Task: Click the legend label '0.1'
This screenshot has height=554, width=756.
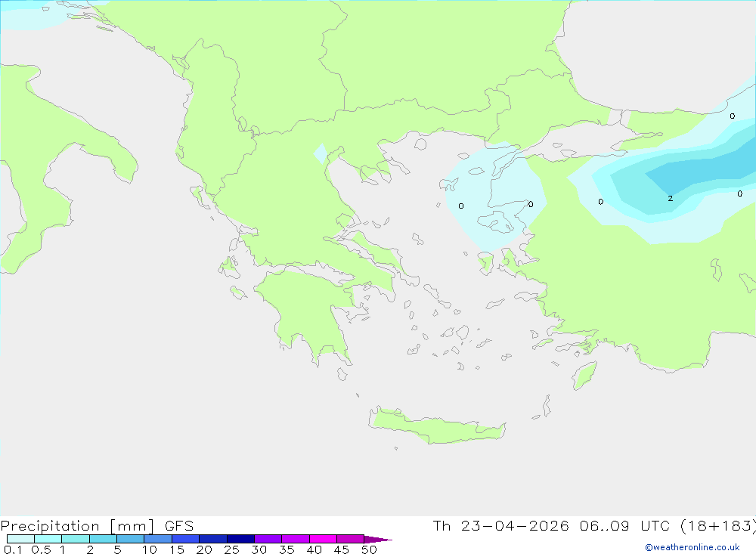Action: tap(13, 549)
